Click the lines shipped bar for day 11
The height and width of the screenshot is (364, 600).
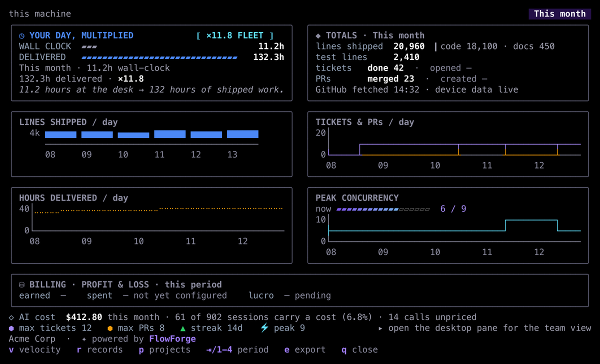pyautogui.click(x=169, y=134)
